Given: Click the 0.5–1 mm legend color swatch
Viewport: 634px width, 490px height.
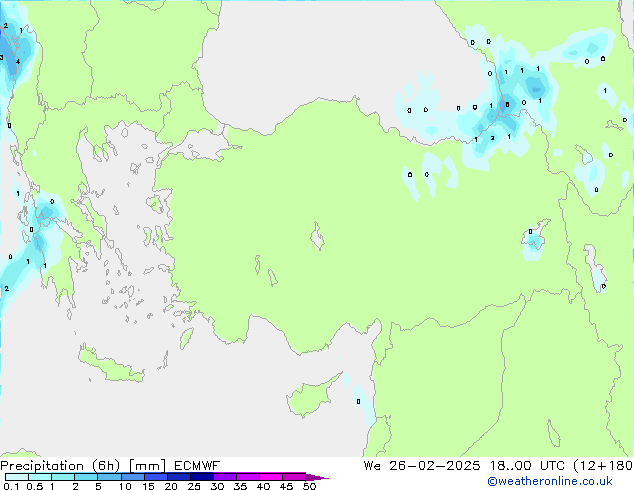Looking at the screenshot, I should pos(40,477).
